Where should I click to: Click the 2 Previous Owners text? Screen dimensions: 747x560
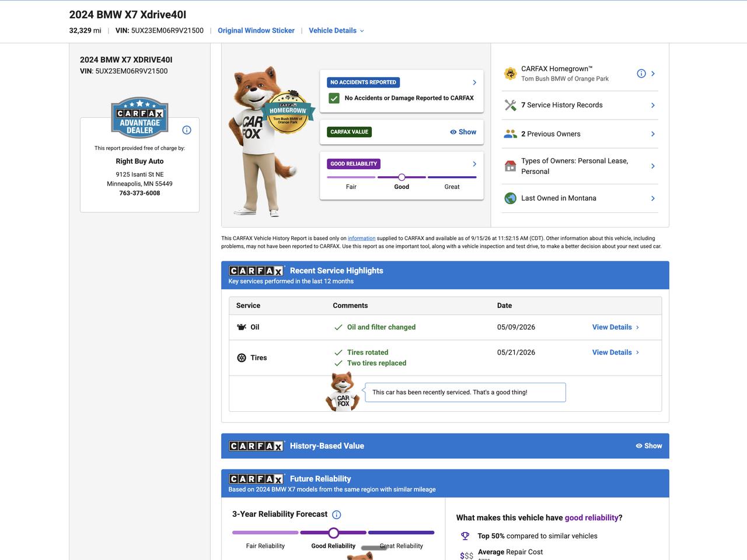(x=551, y=134)
